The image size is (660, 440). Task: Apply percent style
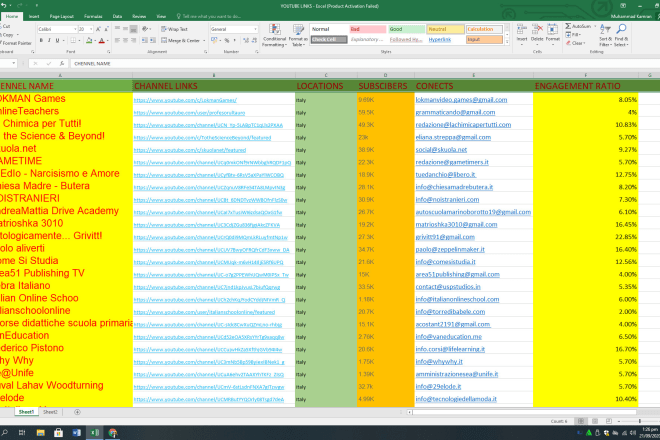[x=227, y=40]
